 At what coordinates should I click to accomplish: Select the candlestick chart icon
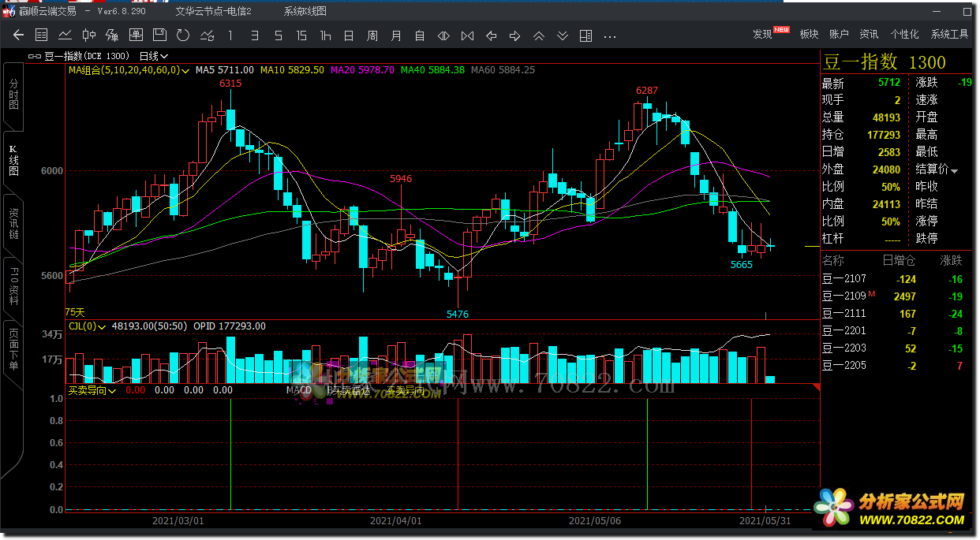click(89, 35)
